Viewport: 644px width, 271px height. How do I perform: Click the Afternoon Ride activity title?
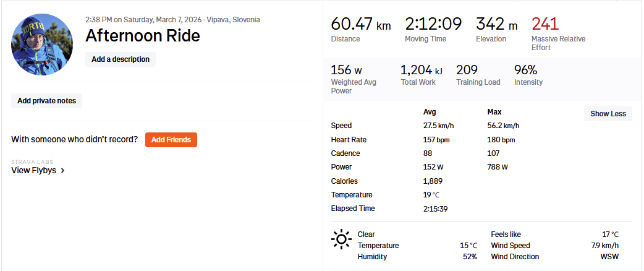[x=143, y=36]
